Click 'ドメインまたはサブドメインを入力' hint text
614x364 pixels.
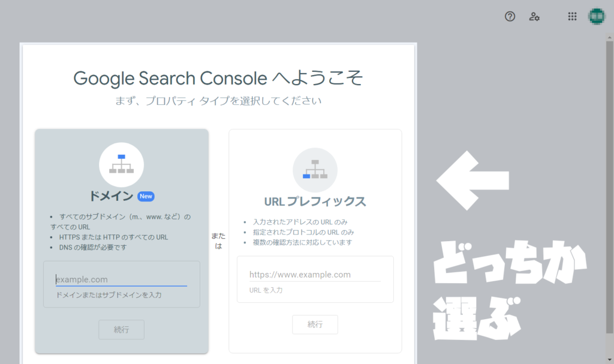(109, 295)
